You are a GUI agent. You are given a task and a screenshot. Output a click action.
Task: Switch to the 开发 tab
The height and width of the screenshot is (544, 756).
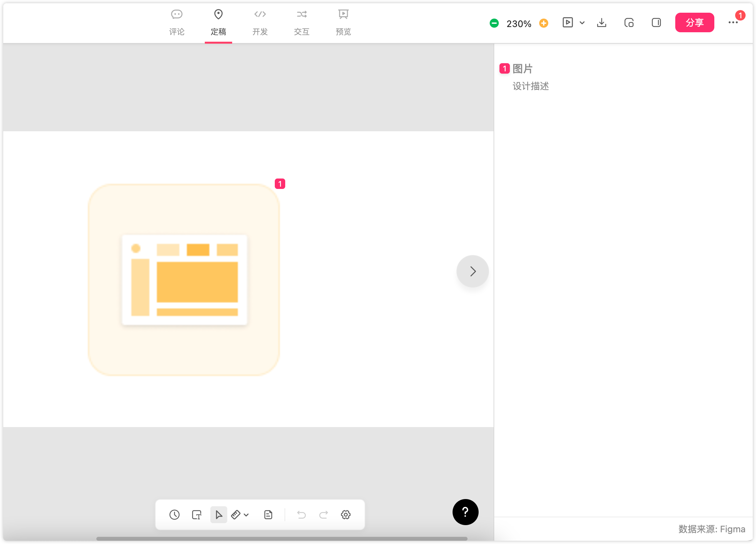point(260,22)
